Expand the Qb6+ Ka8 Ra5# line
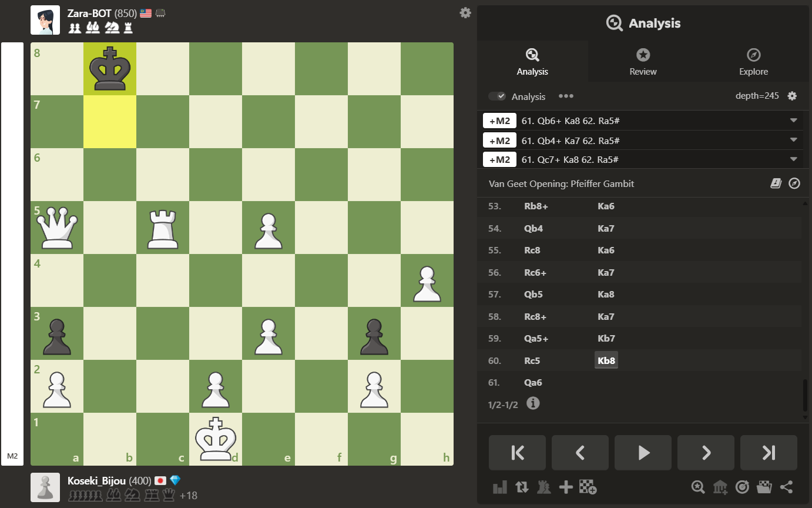 [793, 121]
